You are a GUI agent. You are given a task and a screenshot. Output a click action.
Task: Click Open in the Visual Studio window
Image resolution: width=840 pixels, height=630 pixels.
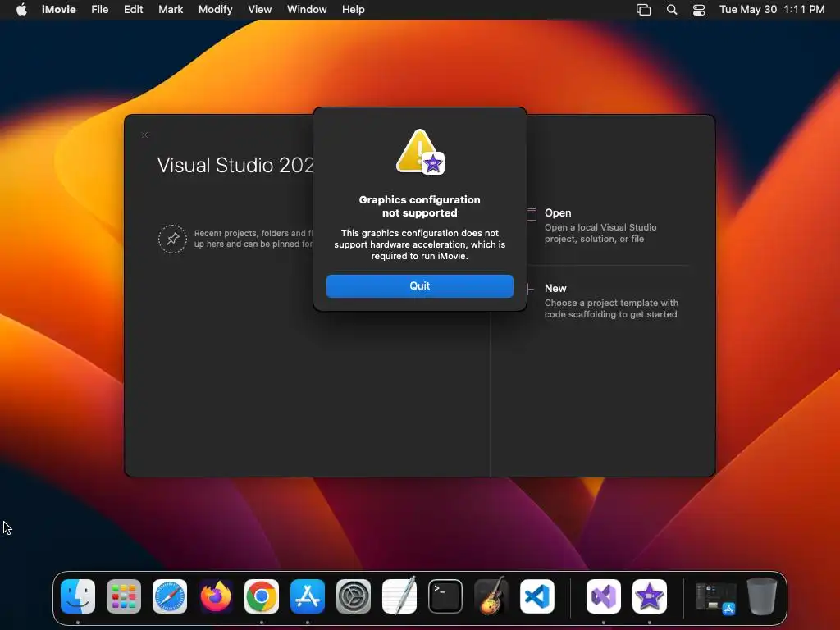tap(558, 212)
